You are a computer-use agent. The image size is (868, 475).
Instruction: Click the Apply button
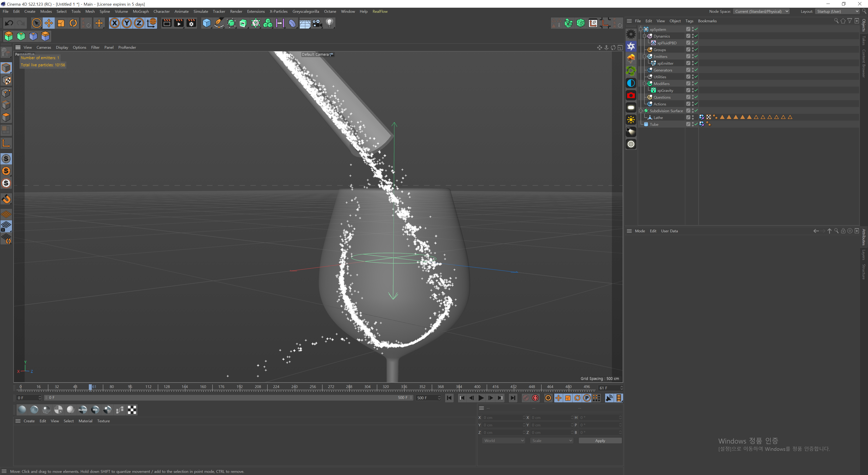tap(600, 441)
